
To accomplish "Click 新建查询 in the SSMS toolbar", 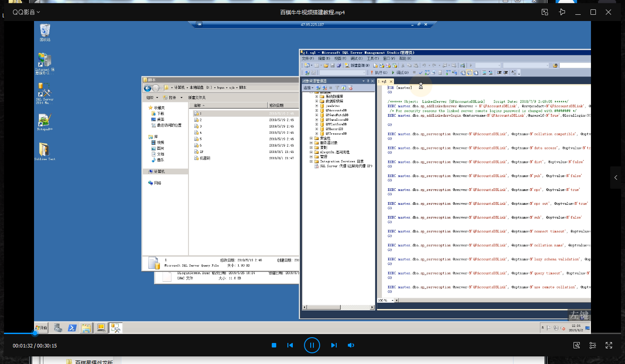I will point(357,65).
